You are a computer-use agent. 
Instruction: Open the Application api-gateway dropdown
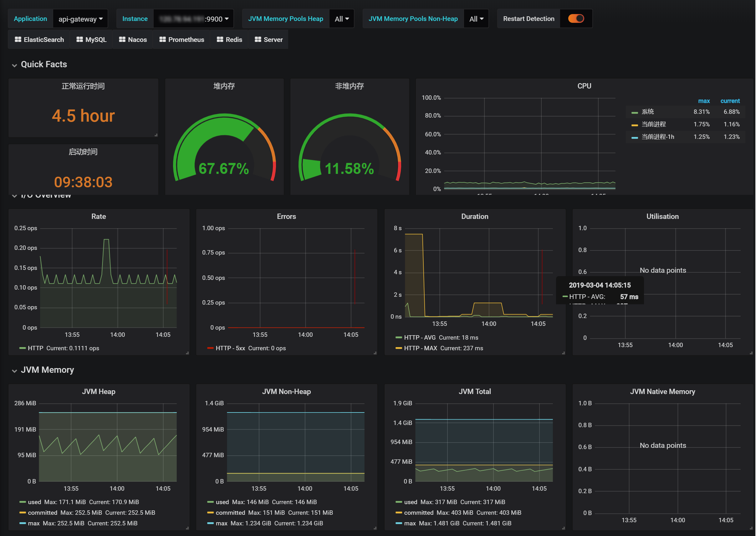(80, 19)
